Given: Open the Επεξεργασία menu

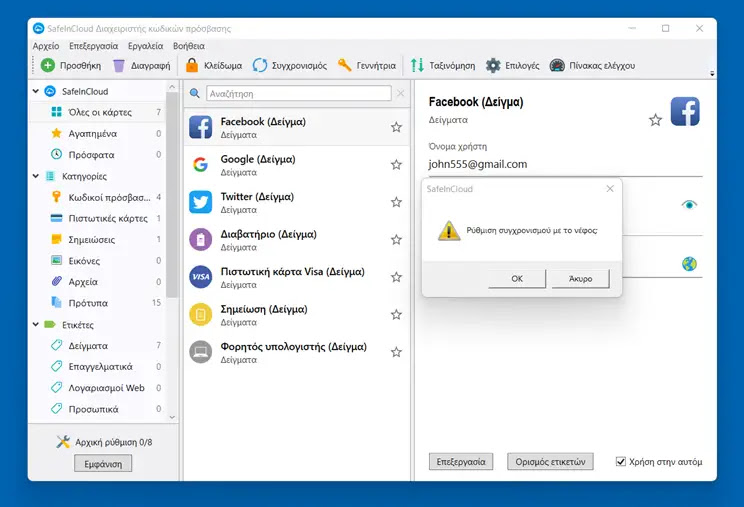Looking at the screenshot, I should (x=93, y=46).
